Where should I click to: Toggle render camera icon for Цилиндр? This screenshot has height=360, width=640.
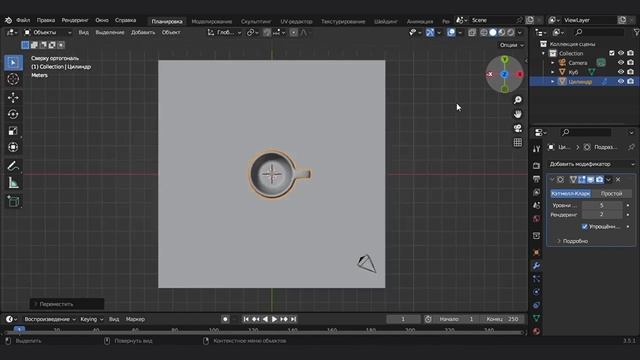(631, 81)
